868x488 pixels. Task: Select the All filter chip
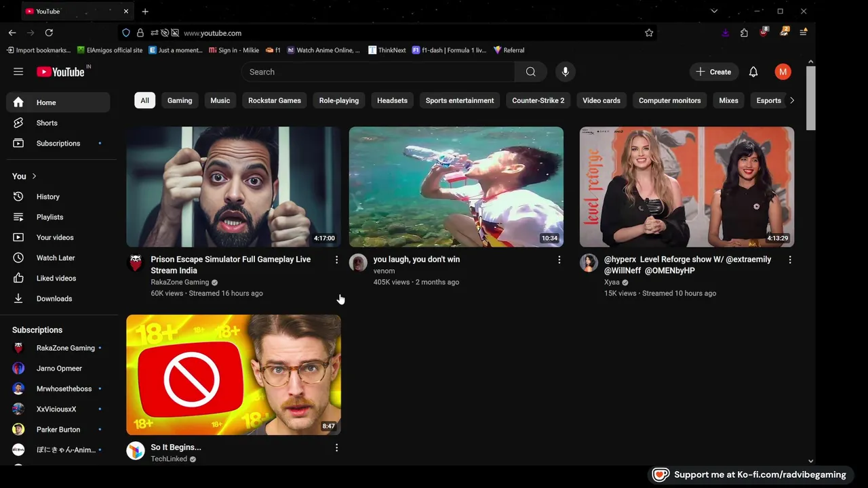[144, 100]
